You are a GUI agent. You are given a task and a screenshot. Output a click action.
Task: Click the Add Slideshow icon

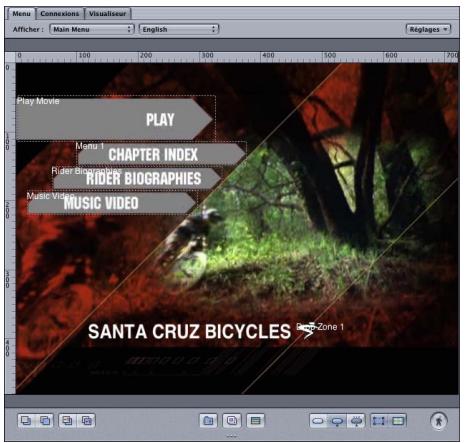pos(232,421)
